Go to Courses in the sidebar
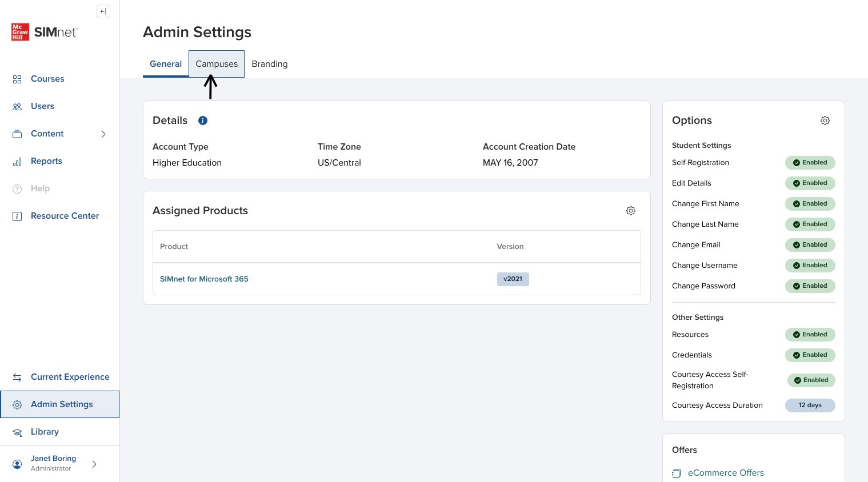Screen dimensions: 868x482 click(x=47, y=79)
